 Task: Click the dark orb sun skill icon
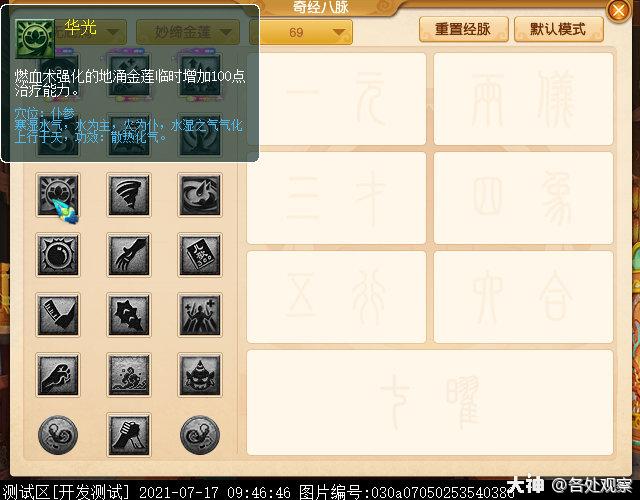coord(58,255)
